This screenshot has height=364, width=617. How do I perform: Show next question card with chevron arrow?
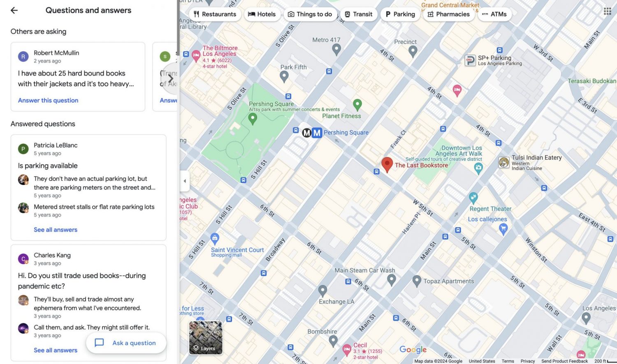170,78
